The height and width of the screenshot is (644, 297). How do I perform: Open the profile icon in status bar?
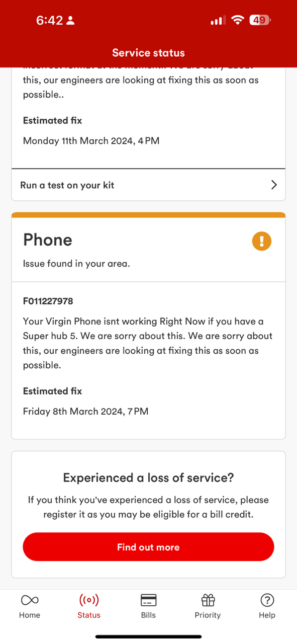pyautogui.click(x=70, y=20)
